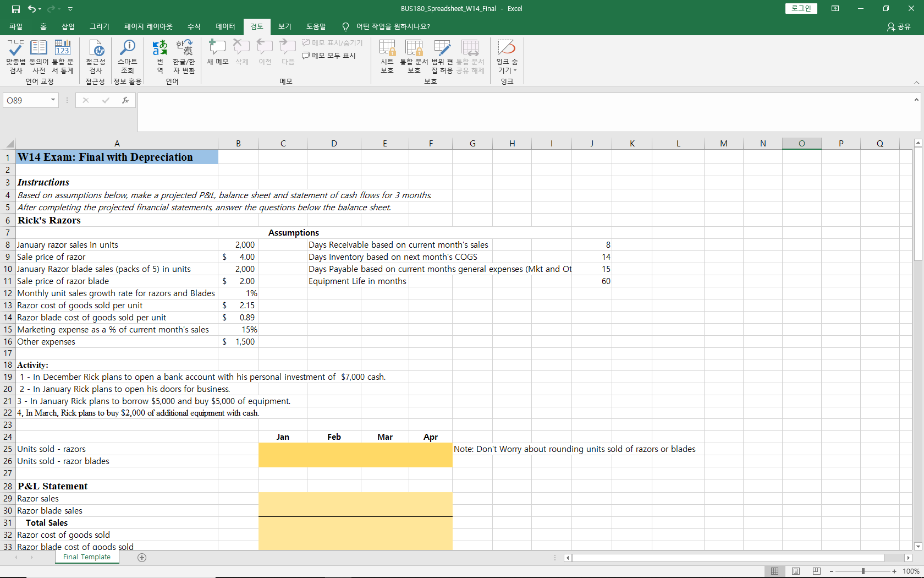Open the quick access toolbar customize menu
This screenshot has width=924, height=578.
point(70,9)
